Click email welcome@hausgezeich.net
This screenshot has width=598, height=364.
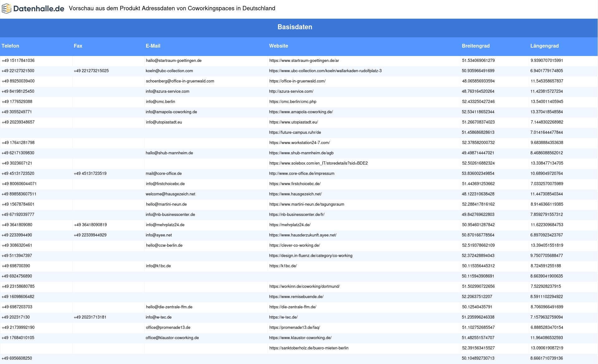pyautogui.click(x=170, y=194)
